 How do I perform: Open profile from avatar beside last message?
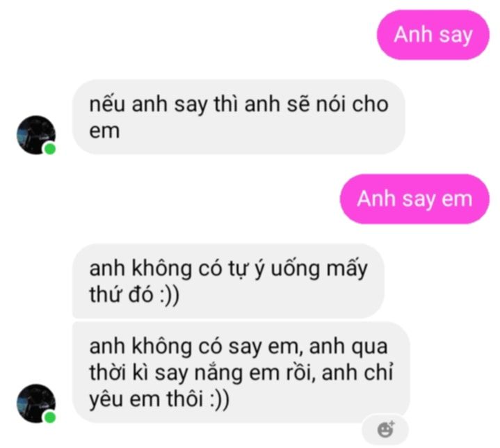pos(36,403)
